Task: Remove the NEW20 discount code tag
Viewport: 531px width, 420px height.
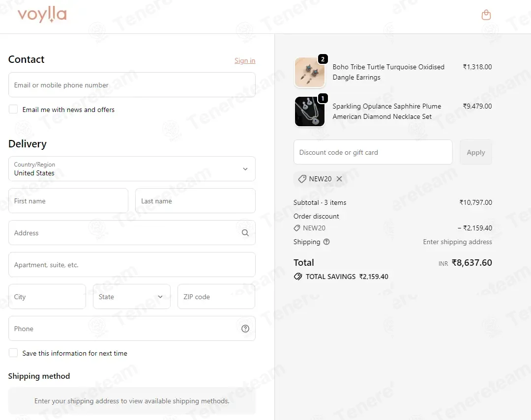Action: 339,179
